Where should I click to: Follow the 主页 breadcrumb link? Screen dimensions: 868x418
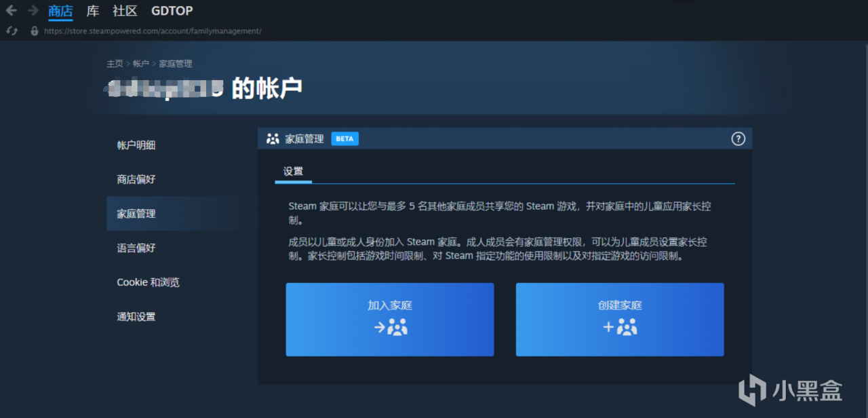[x=115, y=64]
